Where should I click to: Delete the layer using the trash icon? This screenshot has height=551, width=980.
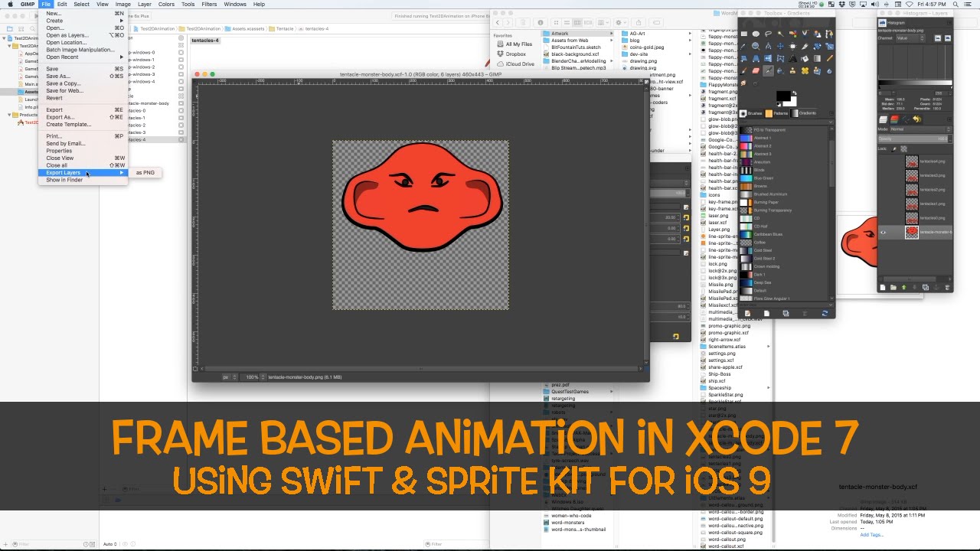coord(947,288)
